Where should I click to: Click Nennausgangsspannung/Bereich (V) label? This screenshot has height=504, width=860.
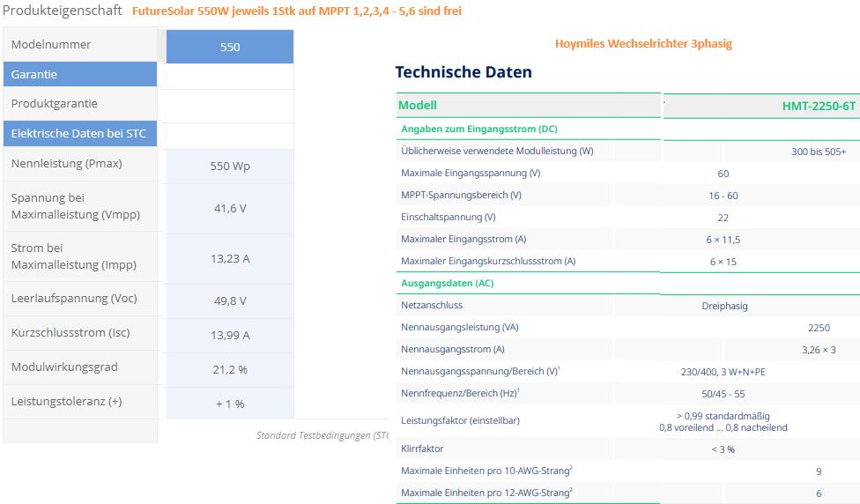click(480, 371)
